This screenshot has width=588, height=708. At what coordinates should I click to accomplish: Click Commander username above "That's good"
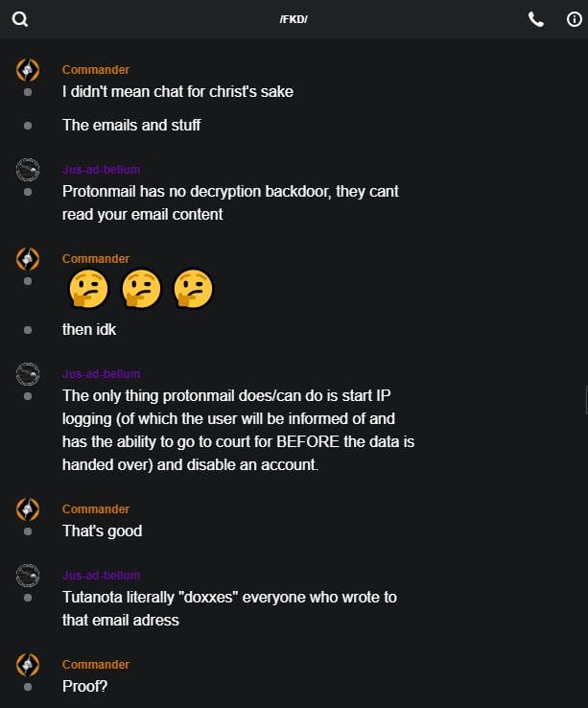click(x=96, y=509)
